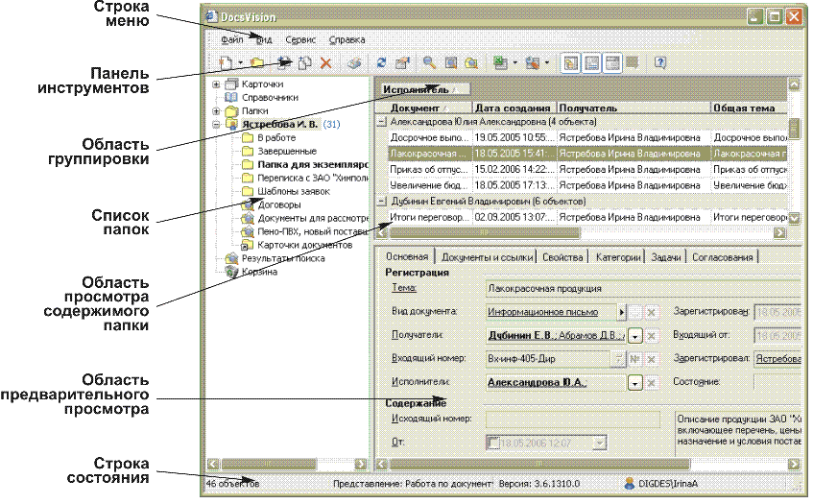This screenshot has width=813, height=504.
Task: Collapse the Ястребова И. В. tree node
Action: coord(217,125)
